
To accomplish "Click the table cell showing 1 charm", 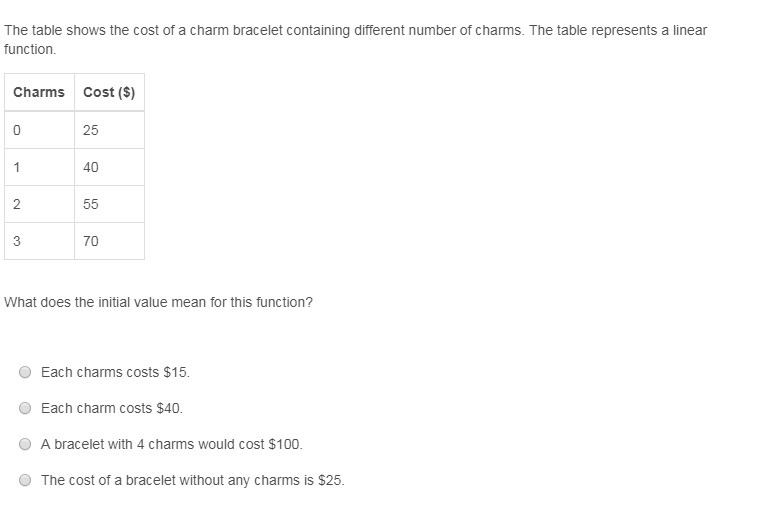I will click(x=39, y=167).
